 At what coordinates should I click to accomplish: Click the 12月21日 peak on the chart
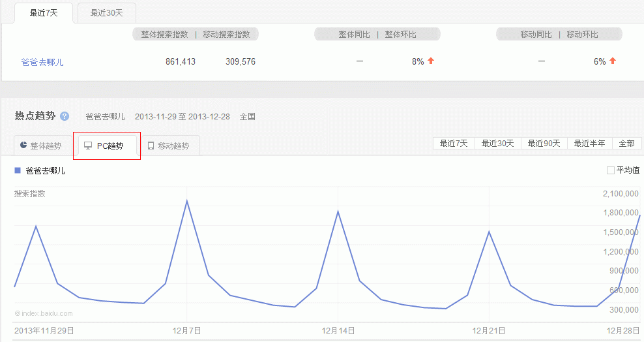point(489,232)
